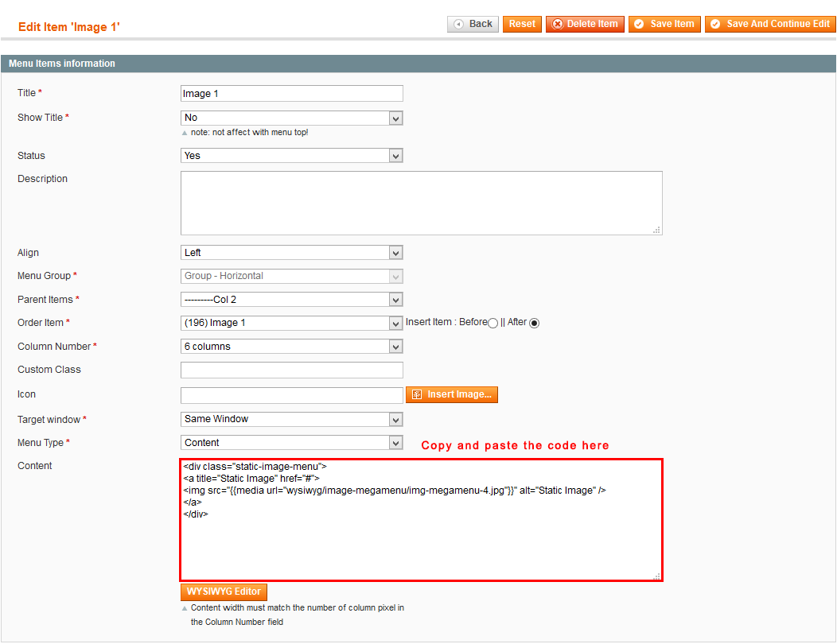
Task: Open the Status dropdown
Action: tap(291, 156)
